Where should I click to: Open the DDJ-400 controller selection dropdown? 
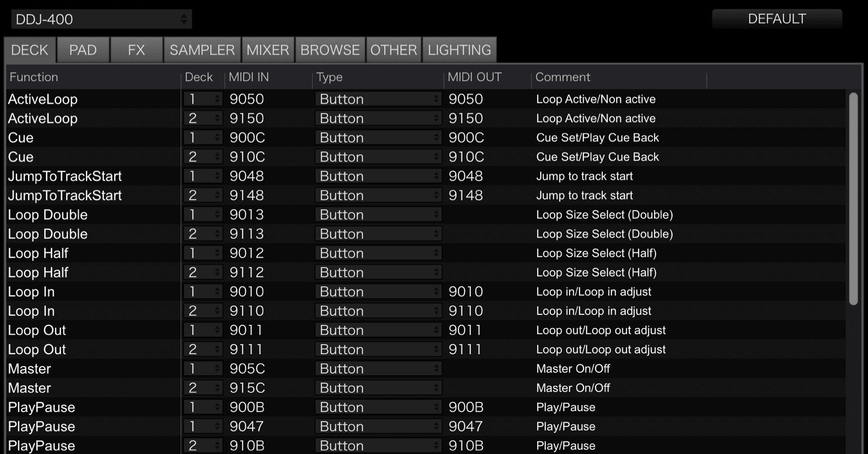(100, 19)
